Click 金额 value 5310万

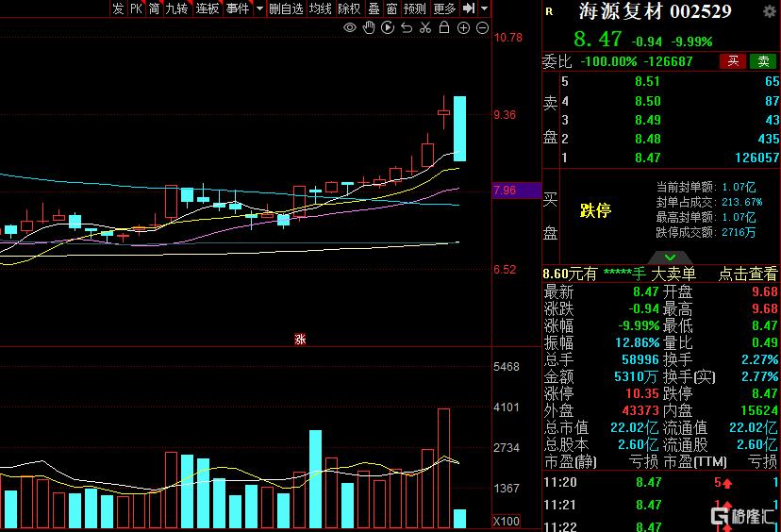tap(637, 376)
